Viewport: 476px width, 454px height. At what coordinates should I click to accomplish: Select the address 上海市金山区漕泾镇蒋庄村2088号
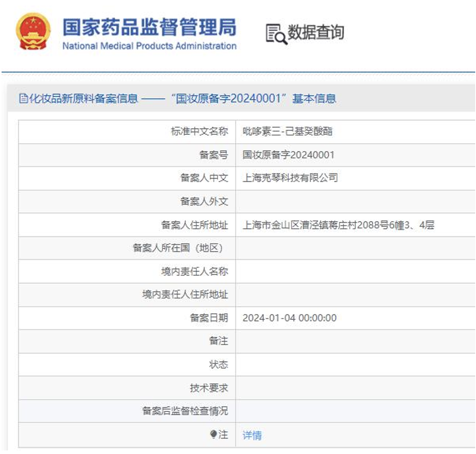click(x=315, y=225)
